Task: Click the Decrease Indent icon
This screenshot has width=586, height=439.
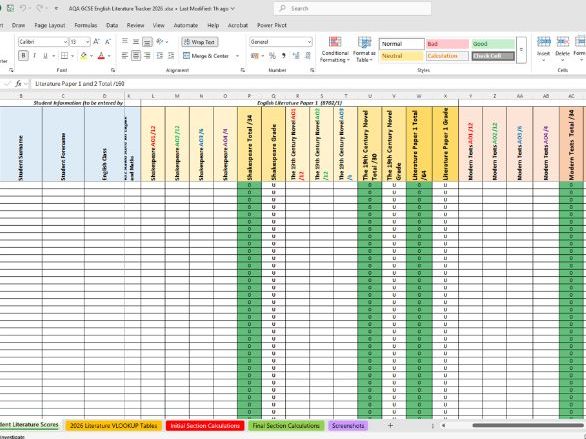Action: click(x=160, y=56)
